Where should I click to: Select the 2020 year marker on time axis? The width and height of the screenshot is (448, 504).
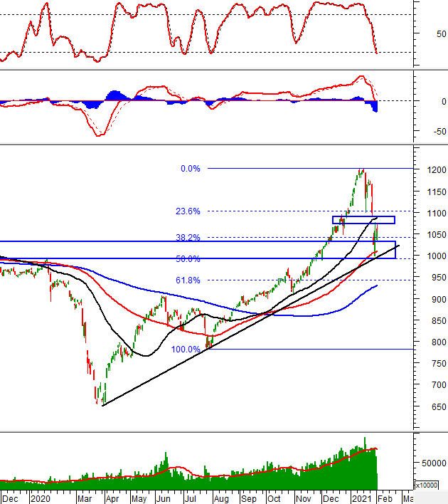tap(40, 499)
